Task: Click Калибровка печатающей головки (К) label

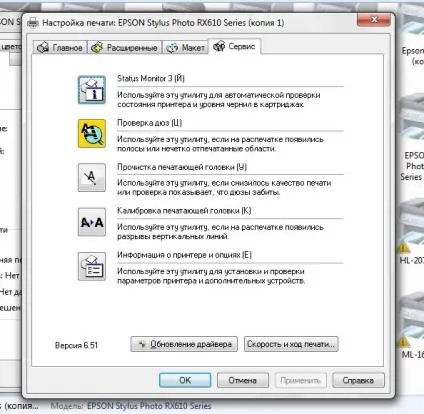Action: coord(184,211)
